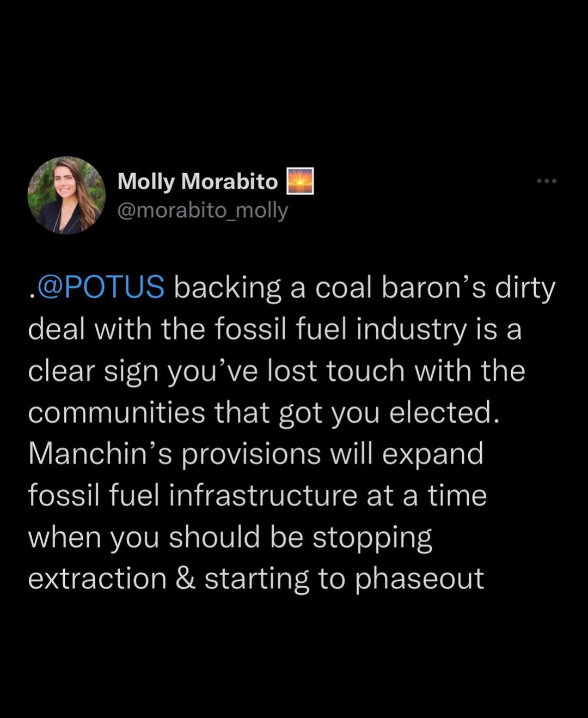Click the word "dirty" in the first line

(x=525, y=288)
